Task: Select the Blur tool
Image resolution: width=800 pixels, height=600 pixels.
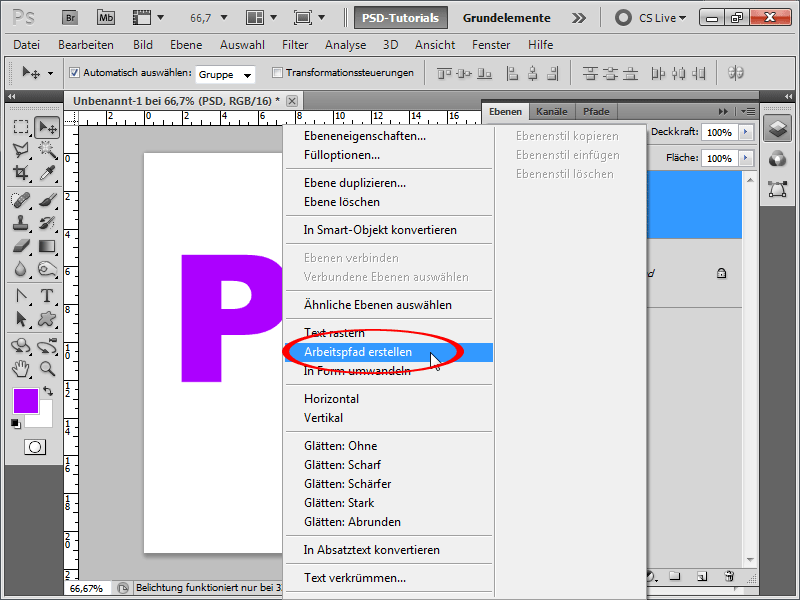Action: 21,269
